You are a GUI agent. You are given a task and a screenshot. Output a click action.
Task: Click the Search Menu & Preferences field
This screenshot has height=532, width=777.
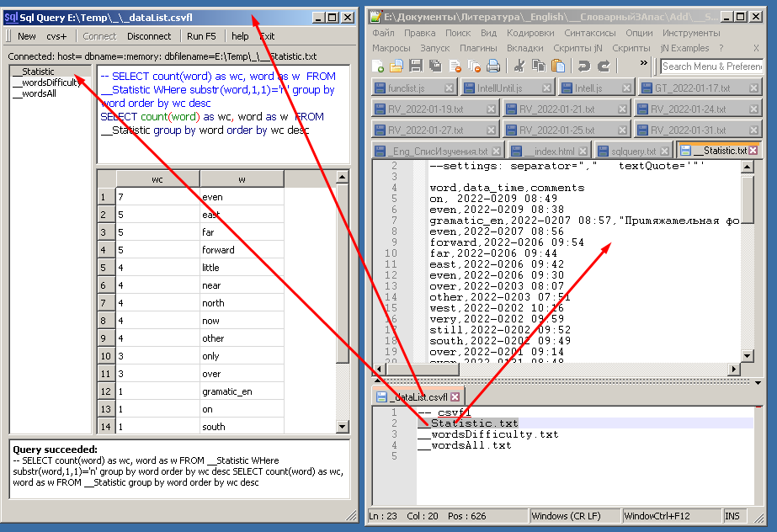tap(711, 66)
